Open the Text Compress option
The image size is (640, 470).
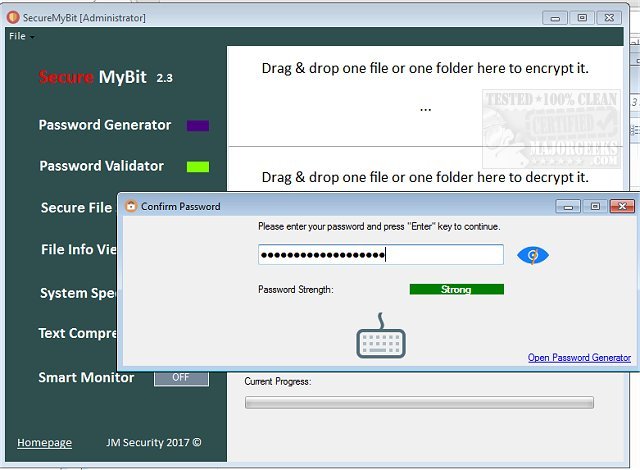coord(78,333)
